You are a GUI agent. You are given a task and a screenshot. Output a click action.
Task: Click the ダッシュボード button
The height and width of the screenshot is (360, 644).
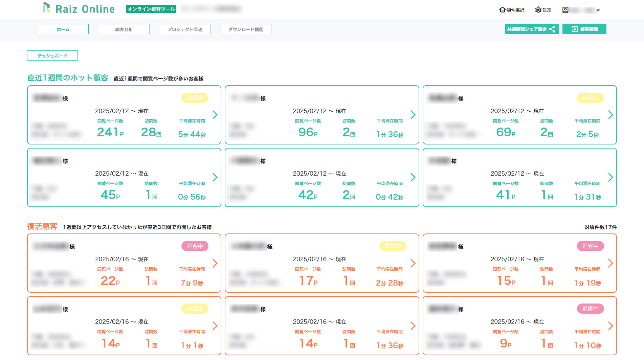tap(52, 55)
